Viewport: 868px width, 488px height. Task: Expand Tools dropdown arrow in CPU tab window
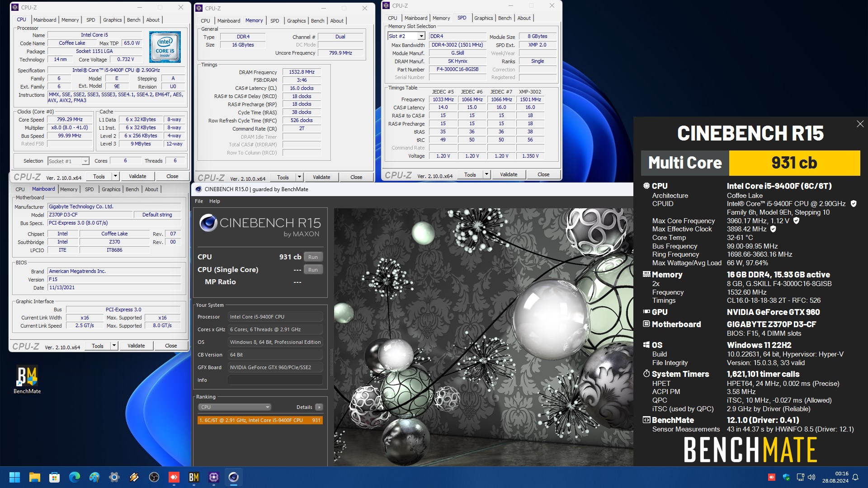[115, 176]
